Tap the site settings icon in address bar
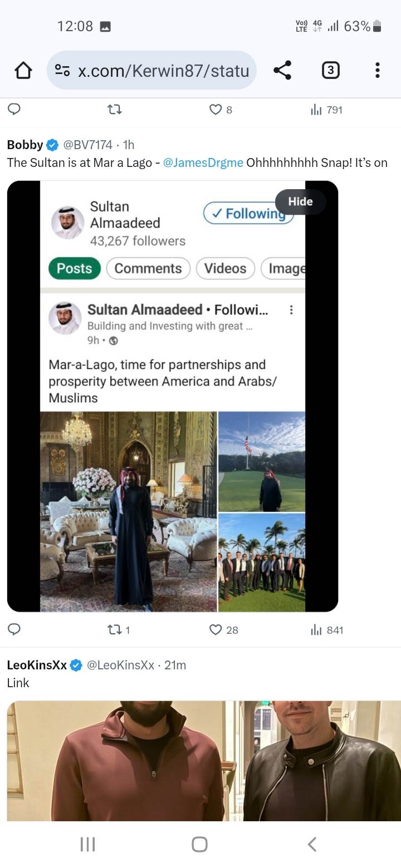Viewport: 401px width, 868px height. point(62,71)
